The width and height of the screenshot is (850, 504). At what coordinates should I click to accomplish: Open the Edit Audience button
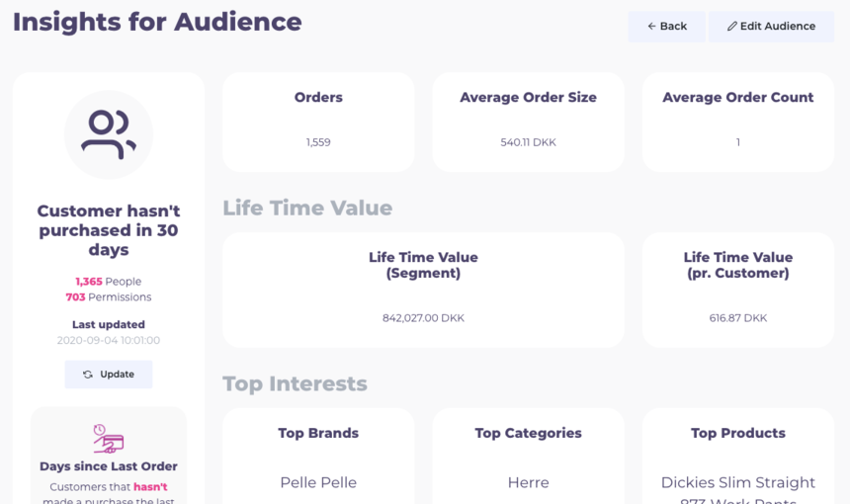(x=771, y=27)
